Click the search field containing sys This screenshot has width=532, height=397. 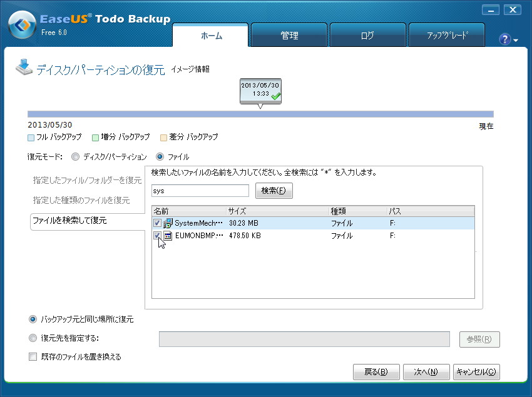click(x=200, y=191)
